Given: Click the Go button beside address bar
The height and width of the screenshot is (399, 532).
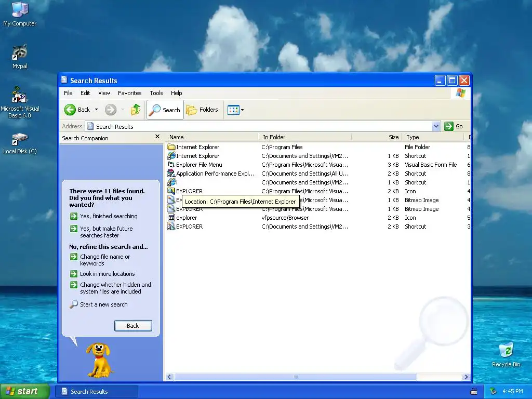Looking at the screenshot, I should click(x=454, y=126).
